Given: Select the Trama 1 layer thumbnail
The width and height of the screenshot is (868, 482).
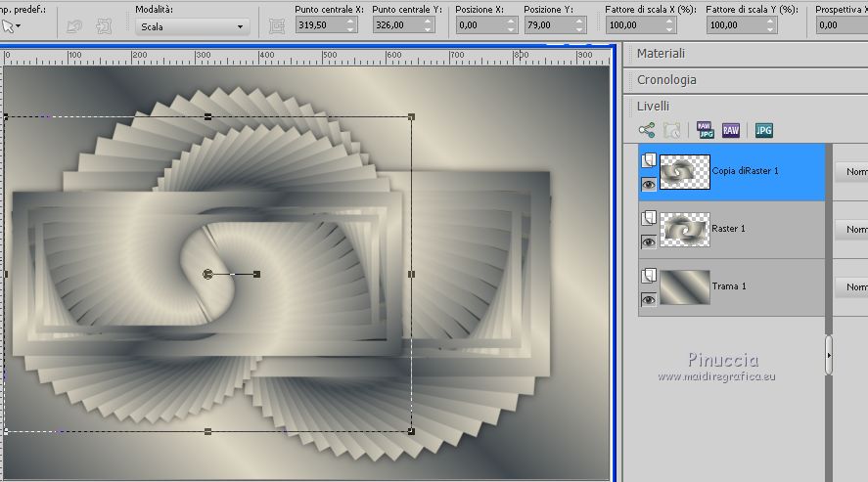Looking at the screenshot, I should pos(684,287).
